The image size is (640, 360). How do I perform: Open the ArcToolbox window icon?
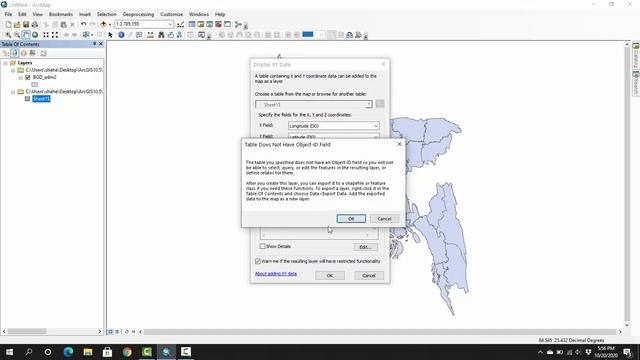(x=218, y=24)
